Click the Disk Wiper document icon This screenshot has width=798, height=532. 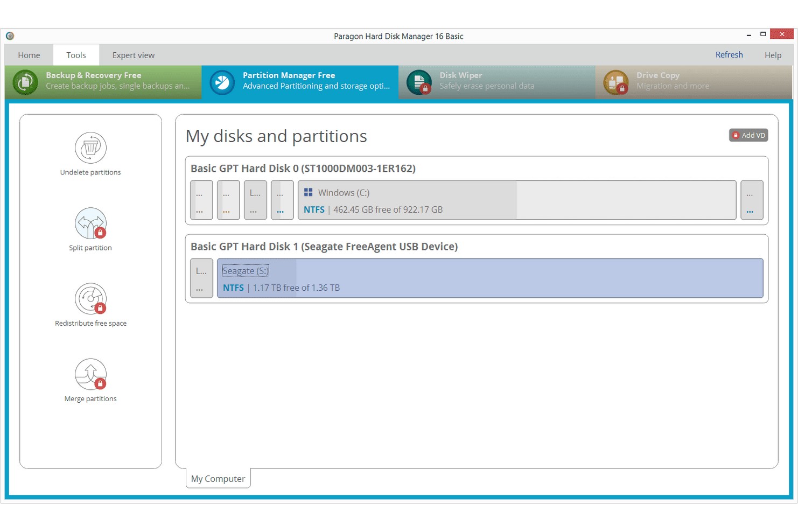point(419,82)
